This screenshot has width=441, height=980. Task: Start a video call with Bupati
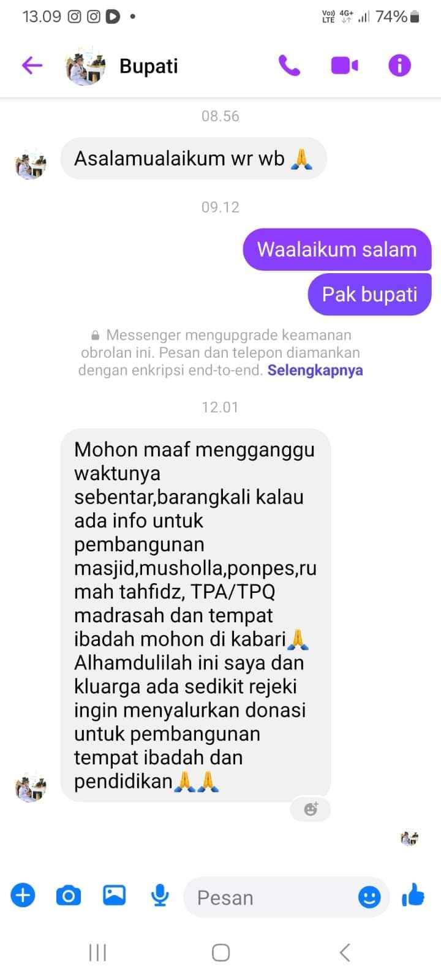tap(344, 65)
